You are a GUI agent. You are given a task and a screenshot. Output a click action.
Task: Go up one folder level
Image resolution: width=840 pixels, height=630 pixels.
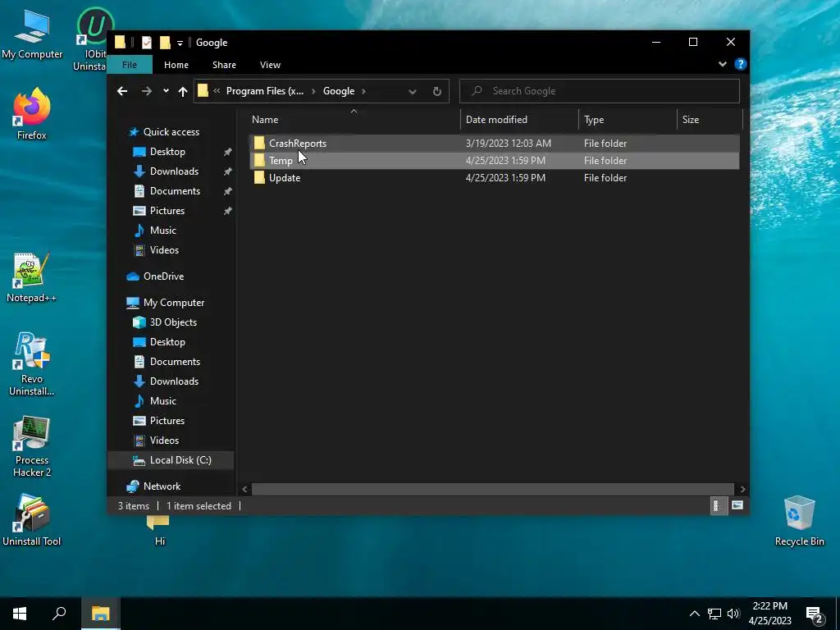183,91
